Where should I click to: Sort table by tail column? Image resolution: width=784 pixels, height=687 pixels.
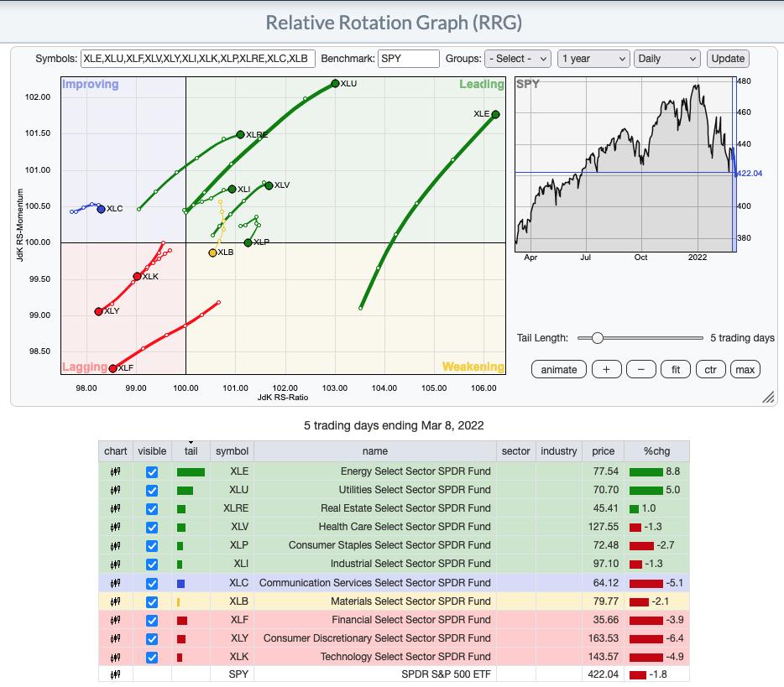coord(191,450)
